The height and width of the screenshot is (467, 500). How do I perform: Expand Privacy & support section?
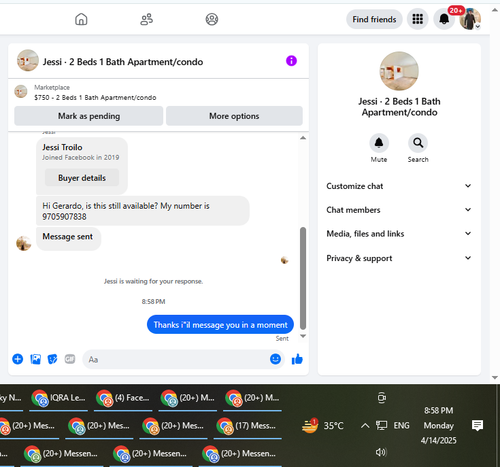pyautogui.click(x=399, y=258)
